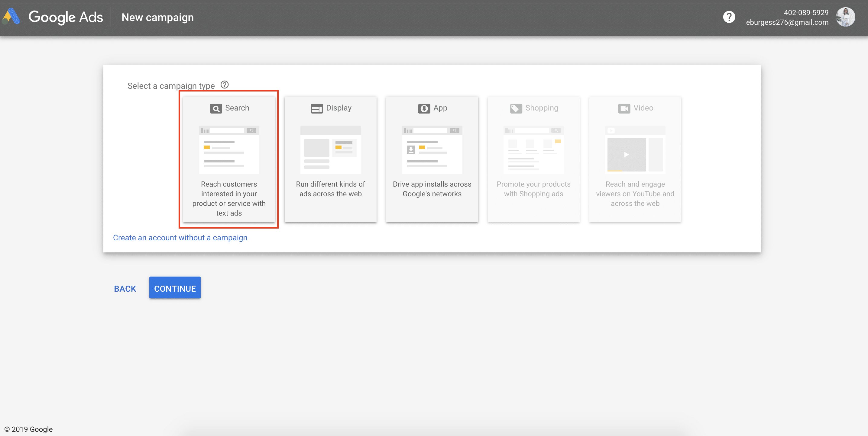This screenshot has height=436, width=868.
Task: Click the BACK button
Action: 125,289
